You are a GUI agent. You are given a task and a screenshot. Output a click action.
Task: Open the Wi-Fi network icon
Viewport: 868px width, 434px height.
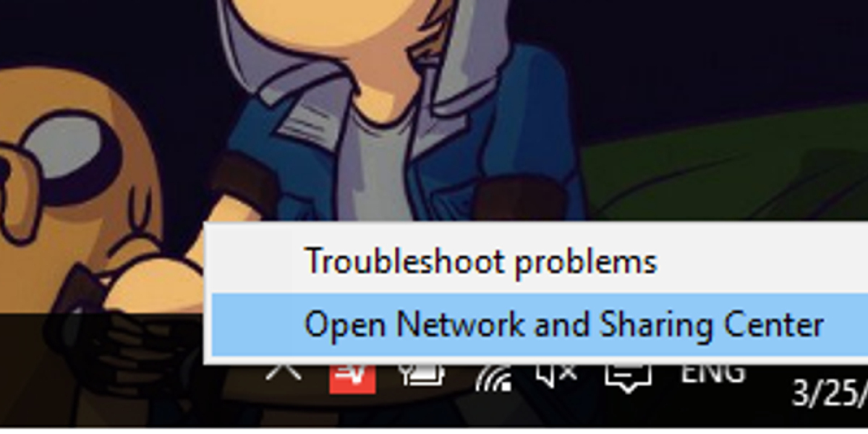[x=494, y=376]
